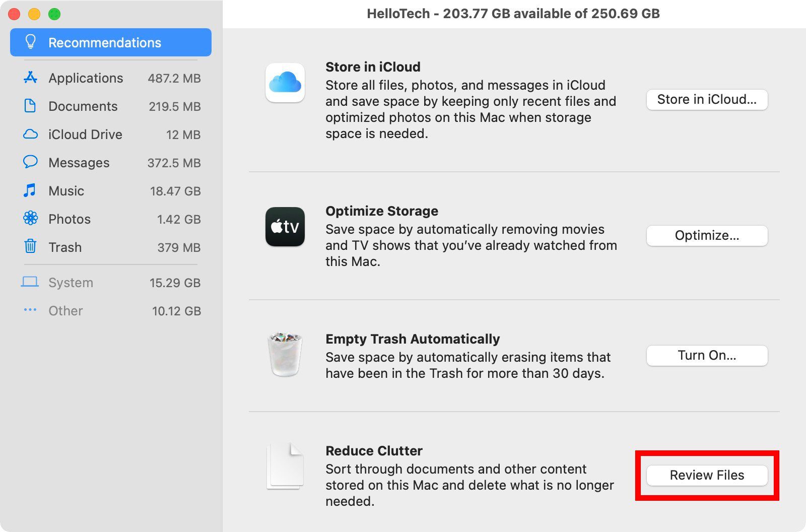Viewport: 806px width, 532px height.
Task: Click the Reduce Clutter document icon
Action: pos(285,467)
